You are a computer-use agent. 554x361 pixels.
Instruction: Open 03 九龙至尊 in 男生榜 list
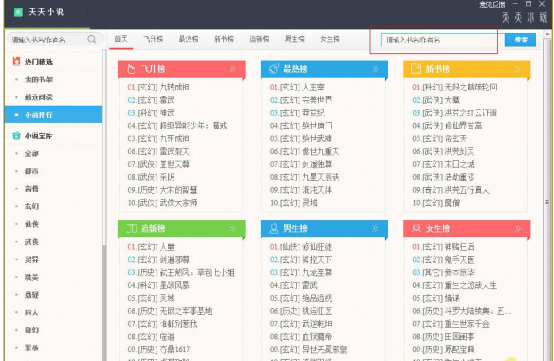click(x=301, y=273)
